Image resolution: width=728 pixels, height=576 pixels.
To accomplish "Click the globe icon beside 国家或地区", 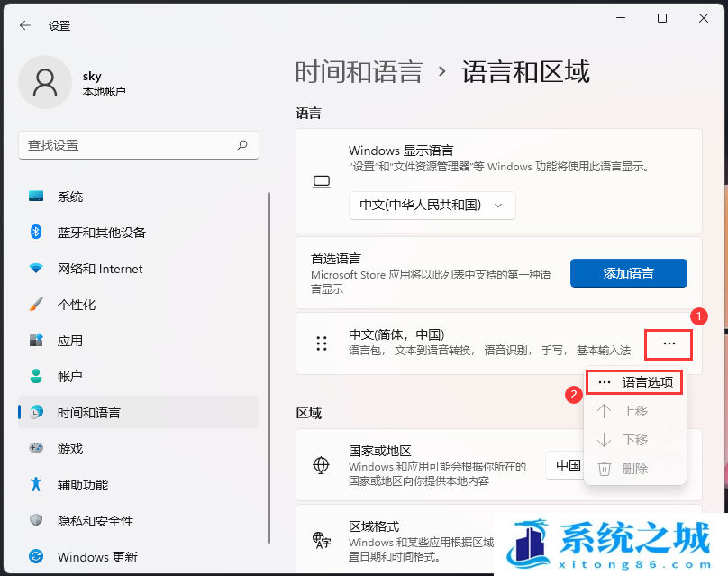I will tap(322, 465).
